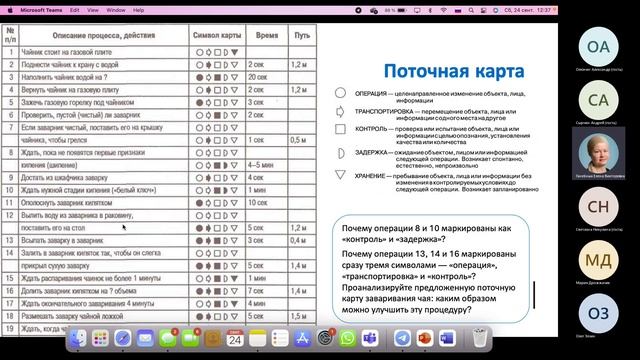
Task: Click the battery status indicator
Action: (x=396, y=10)
